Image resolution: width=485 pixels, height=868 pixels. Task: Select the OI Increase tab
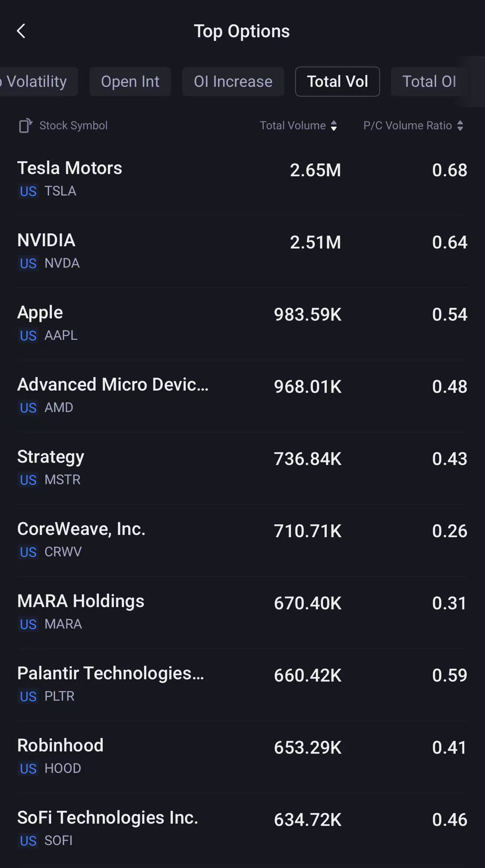pyautogui.click(x=233, y=81)
